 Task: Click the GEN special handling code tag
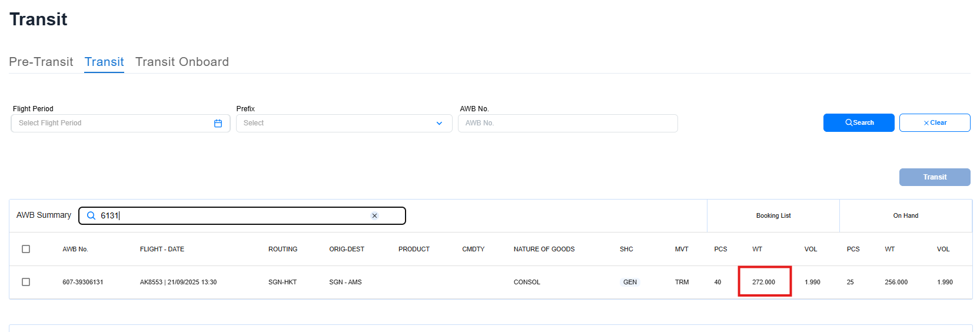(x=630, y=282)
